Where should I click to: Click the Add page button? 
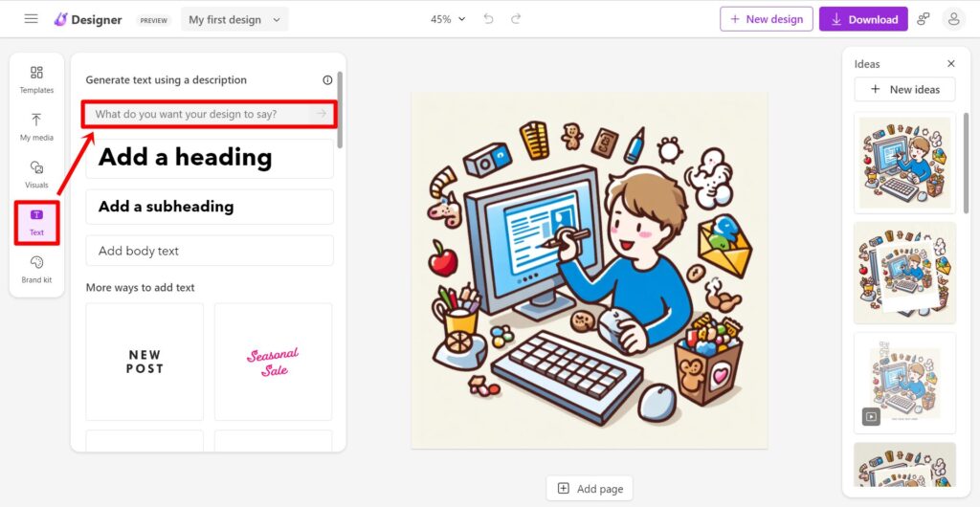click(590, 488)
